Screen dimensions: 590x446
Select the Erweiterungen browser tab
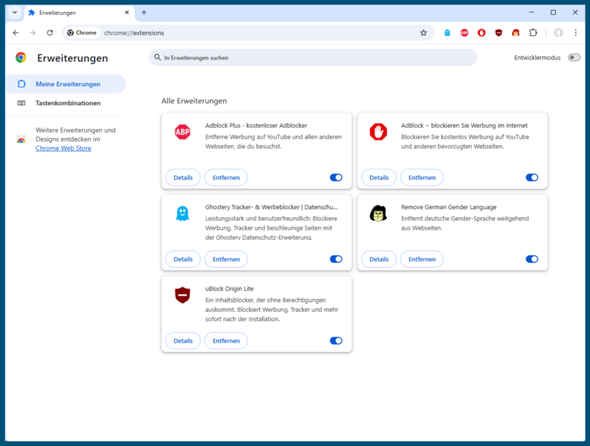click(79, 12)
